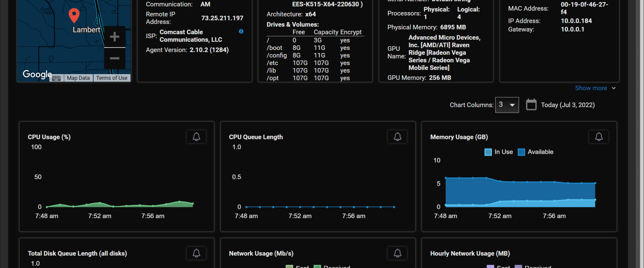Zoom out on the map

(115, 58)
